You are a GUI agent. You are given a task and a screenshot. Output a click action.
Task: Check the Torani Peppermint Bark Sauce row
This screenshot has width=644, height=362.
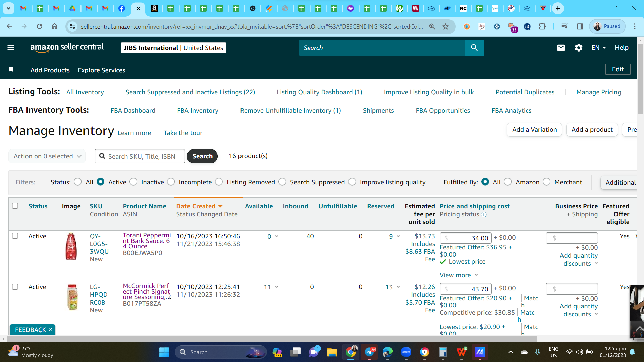15,236
